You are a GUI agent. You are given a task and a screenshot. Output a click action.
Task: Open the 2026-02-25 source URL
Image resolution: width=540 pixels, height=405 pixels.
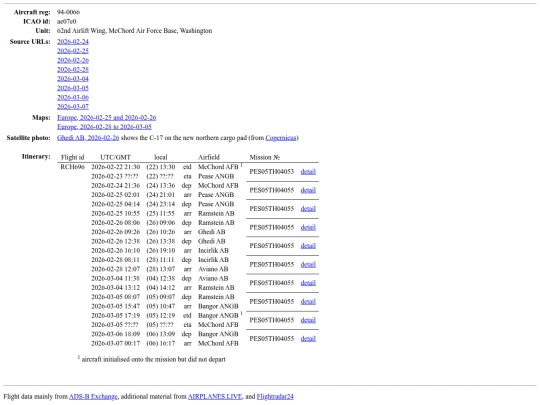(73, 51)
